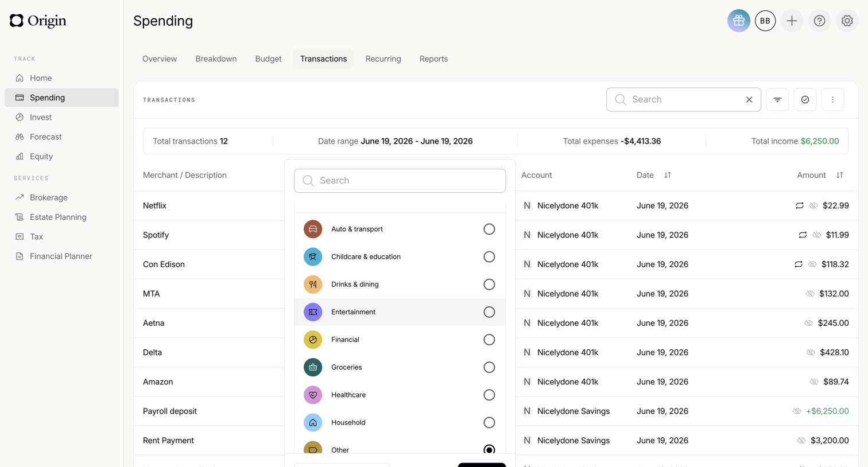
Task: Open the three-dot more options menu
Action: coord(832,100)
